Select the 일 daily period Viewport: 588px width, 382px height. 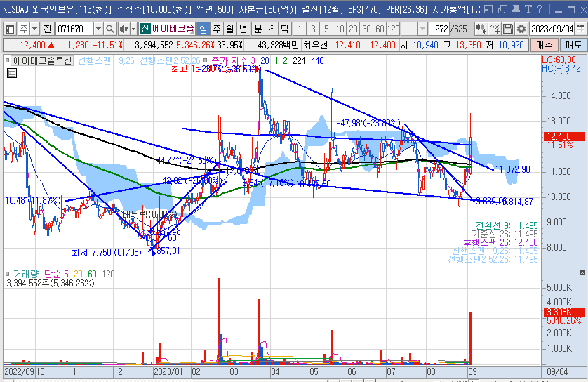[x=203, y=29]
